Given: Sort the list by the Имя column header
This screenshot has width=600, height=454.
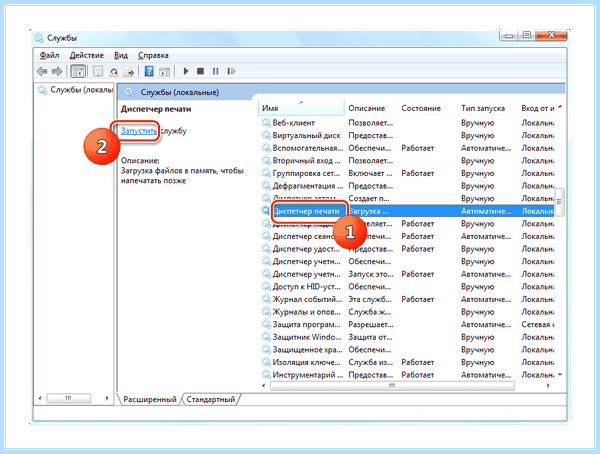Looking at the screenshot, I should point(302,108).
